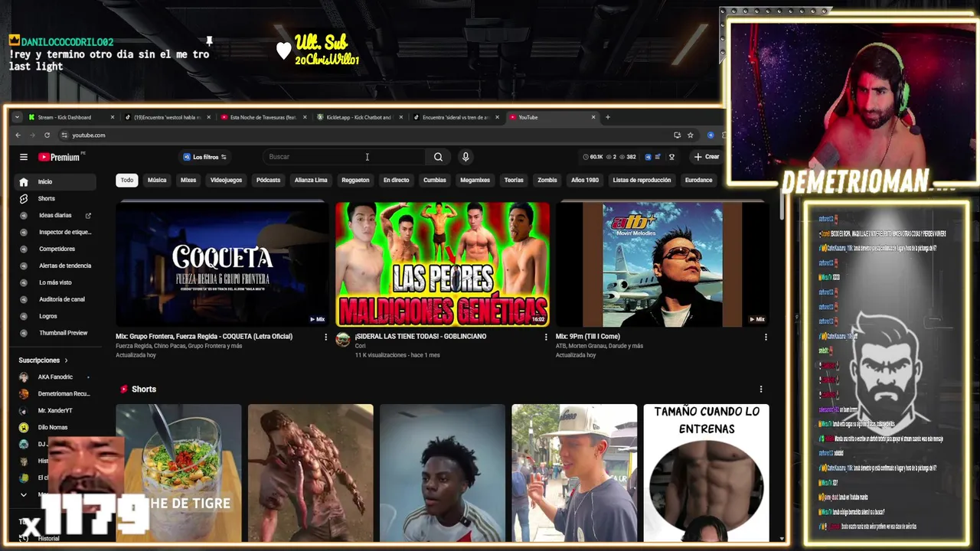The height and width of the screenshot is (551, 980).
Task: Open Logros sidebar tool
Action: pos(56,316)
